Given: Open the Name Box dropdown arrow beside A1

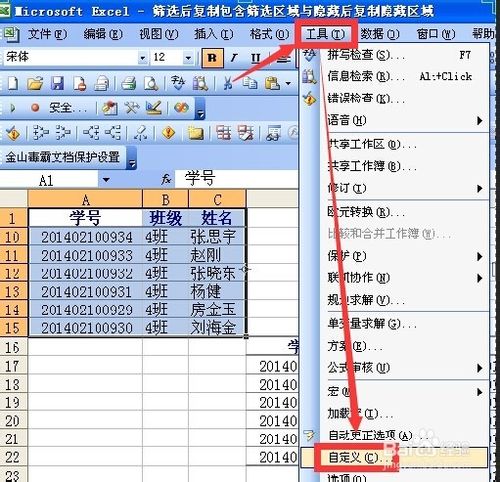Looking at the screenshot, I should point(106,180).
